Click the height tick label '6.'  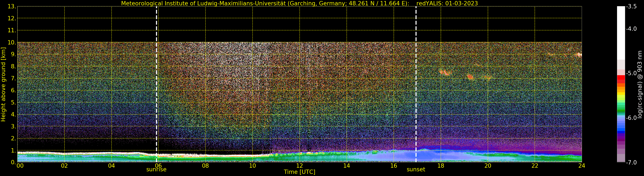point(13,90)
